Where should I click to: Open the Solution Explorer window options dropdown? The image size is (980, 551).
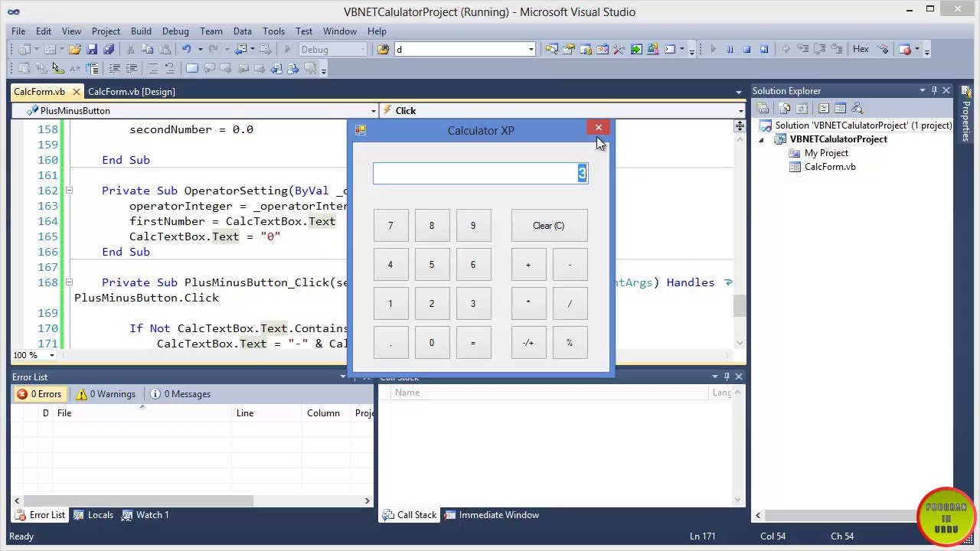pos(922,90)
